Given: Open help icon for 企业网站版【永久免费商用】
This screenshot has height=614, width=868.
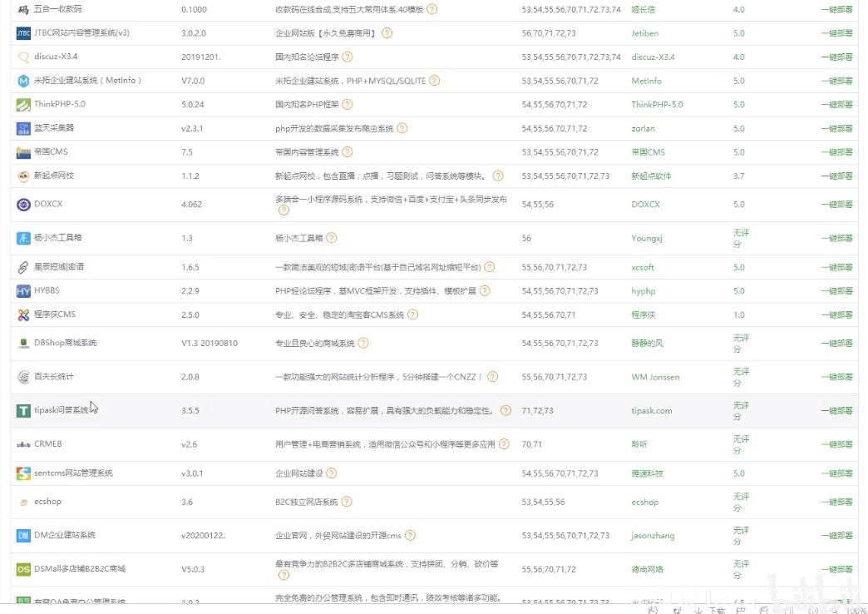Looking at the screenshot, I should click(387, 32).
